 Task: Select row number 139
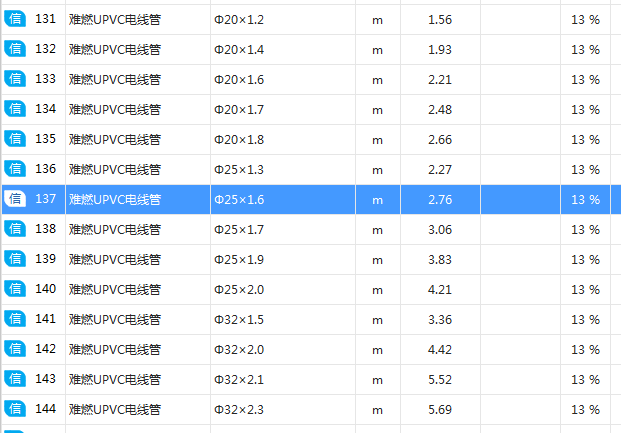coord(46,259)
